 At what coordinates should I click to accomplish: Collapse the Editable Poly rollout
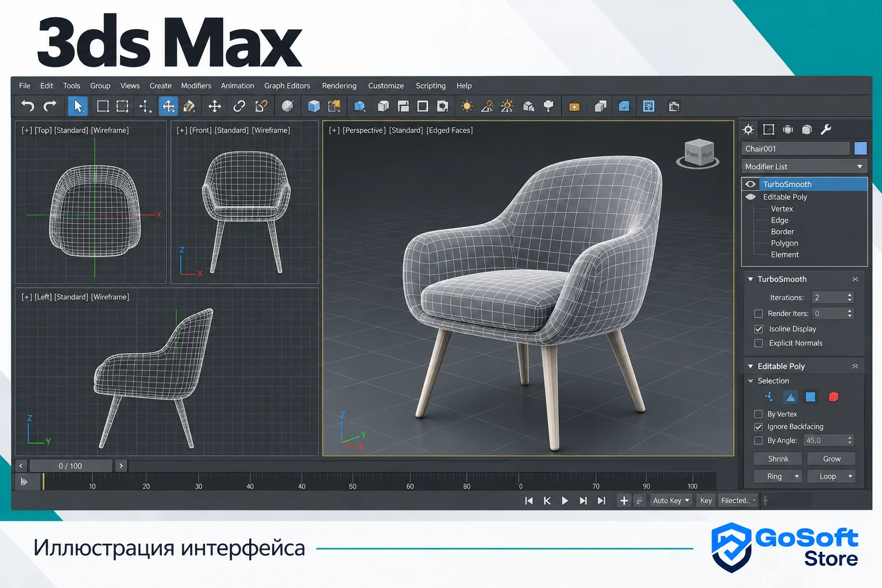tap(751, 366)
